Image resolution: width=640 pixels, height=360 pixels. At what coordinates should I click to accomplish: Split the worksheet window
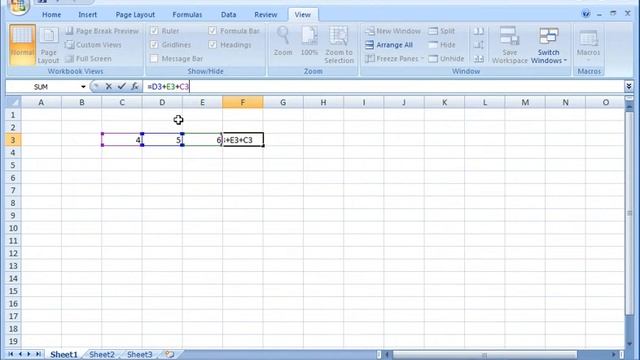click(442, 31)
